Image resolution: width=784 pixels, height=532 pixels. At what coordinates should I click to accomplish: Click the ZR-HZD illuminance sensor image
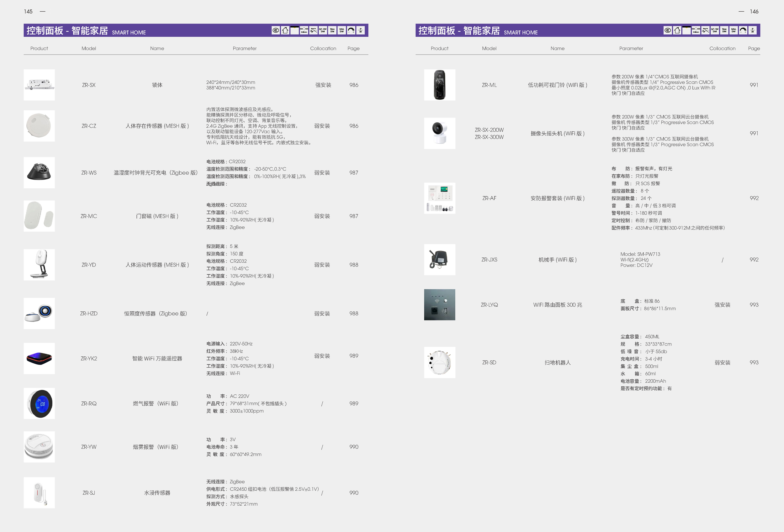pos(39,313)
